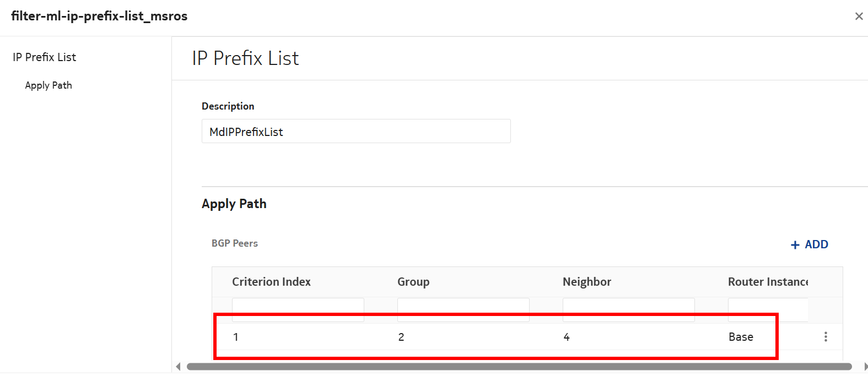
Task: Click the horizontal scrollbar thumb
Action: point(518,367)
